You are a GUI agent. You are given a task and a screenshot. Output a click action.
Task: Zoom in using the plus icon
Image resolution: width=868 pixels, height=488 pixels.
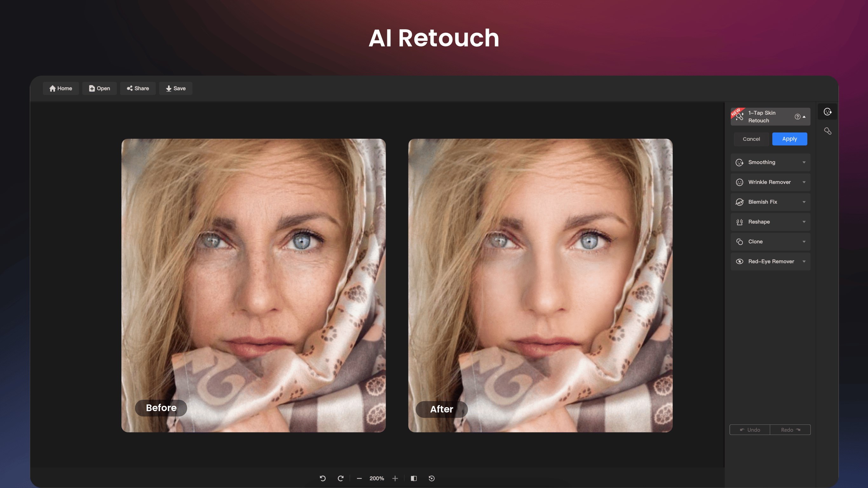[x=395, y=478]
